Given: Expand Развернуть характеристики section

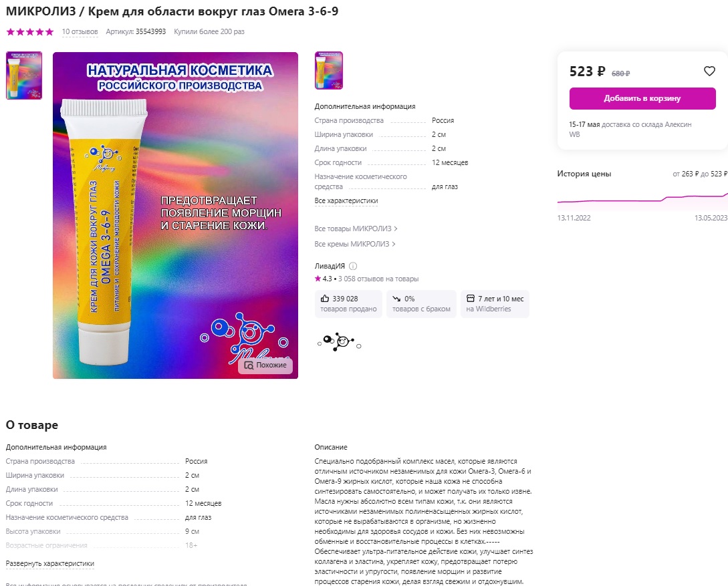Looking at the screenshot, I should coord(49,563).
